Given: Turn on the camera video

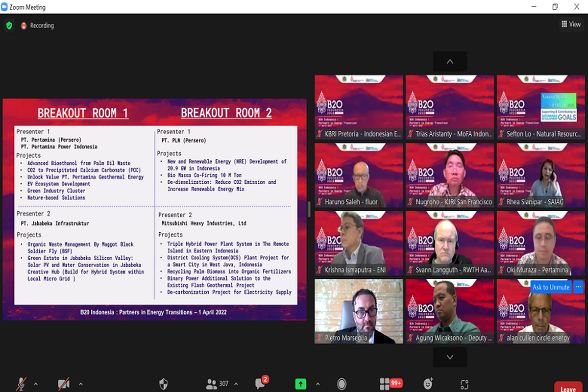Looking at the screenshot, I should coord(63,384).
